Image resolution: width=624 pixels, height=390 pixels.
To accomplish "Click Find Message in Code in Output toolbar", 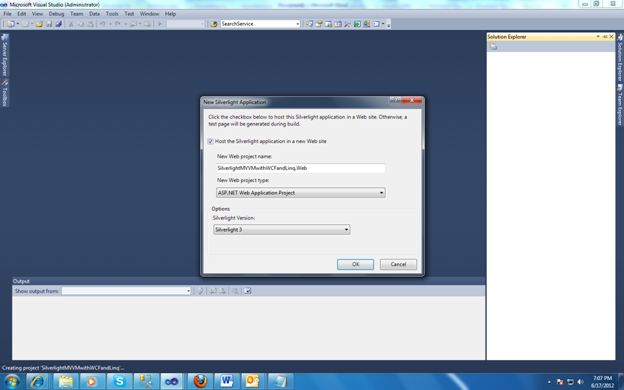I will point(200,291).
